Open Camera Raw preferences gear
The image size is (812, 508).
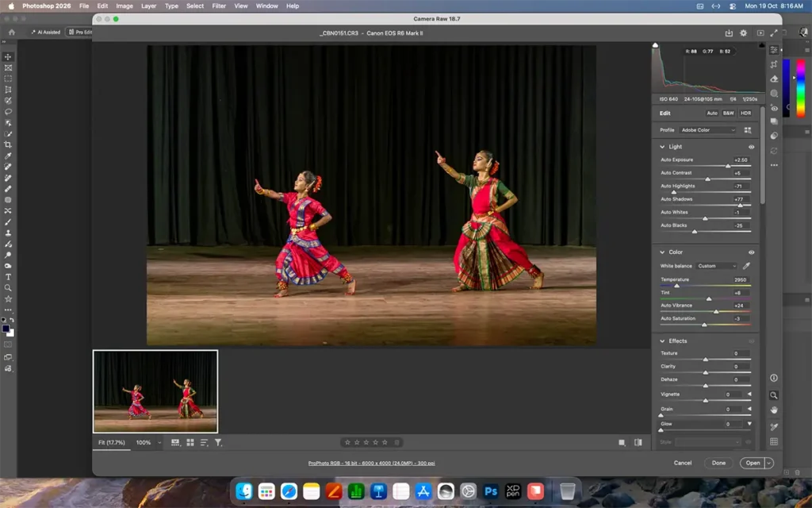(x=743, y=33)
